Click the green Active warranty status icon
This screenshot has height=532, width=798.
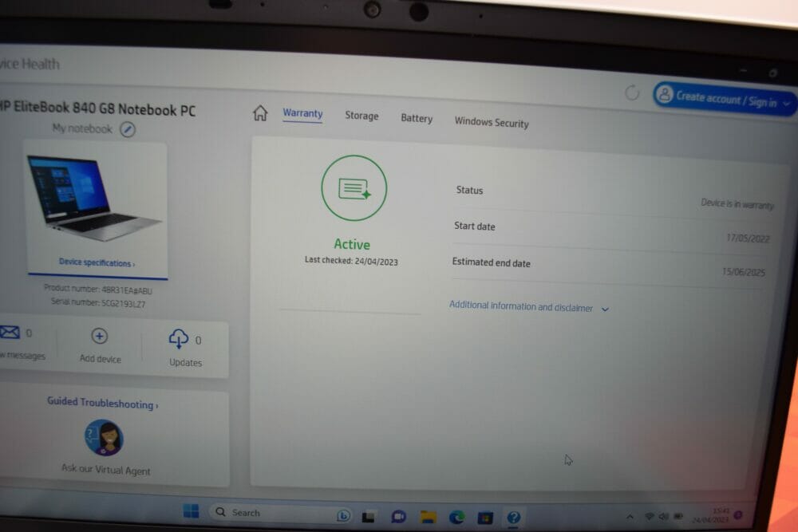pyautogui.click(x=354, y=188)
